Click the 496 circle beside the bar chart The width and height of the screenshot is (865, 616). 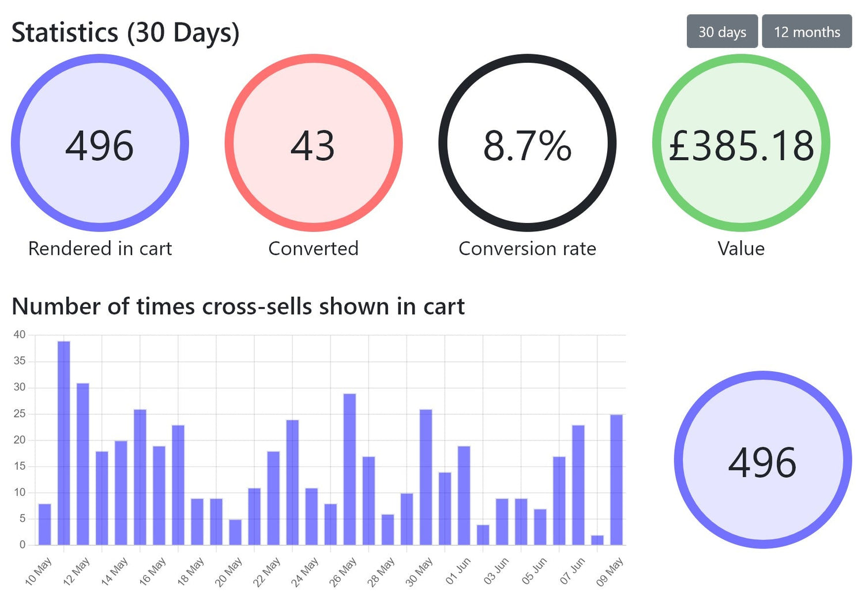click(x=762, y=460)
